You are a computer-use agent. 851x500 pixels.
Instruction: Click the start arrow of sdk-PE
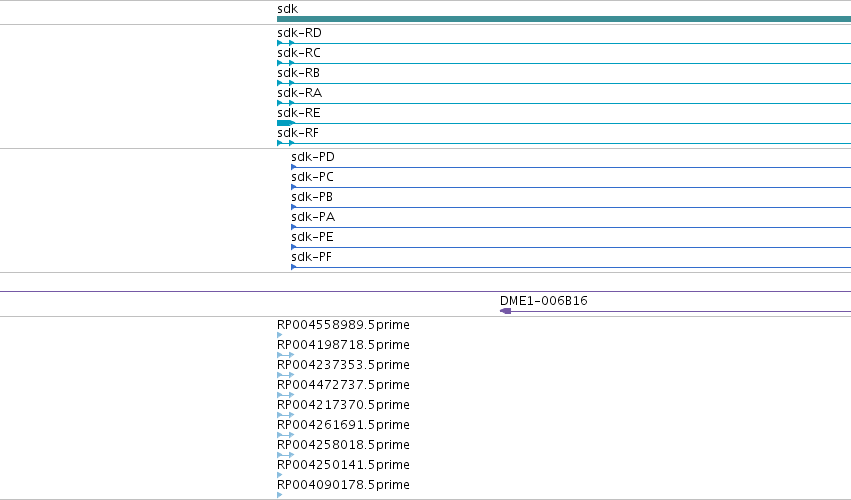pos(294,248)
